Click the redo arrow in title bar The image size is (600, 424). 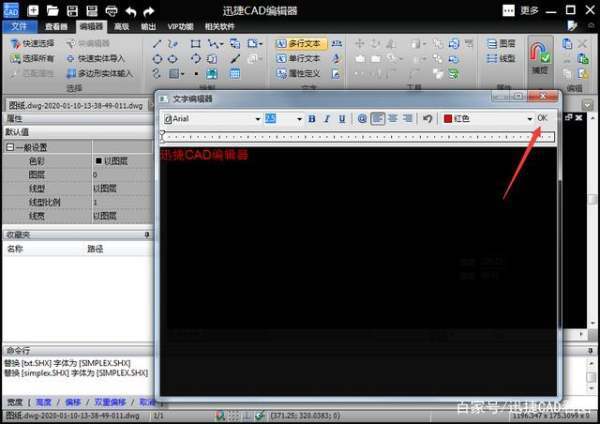coord(149,11)
